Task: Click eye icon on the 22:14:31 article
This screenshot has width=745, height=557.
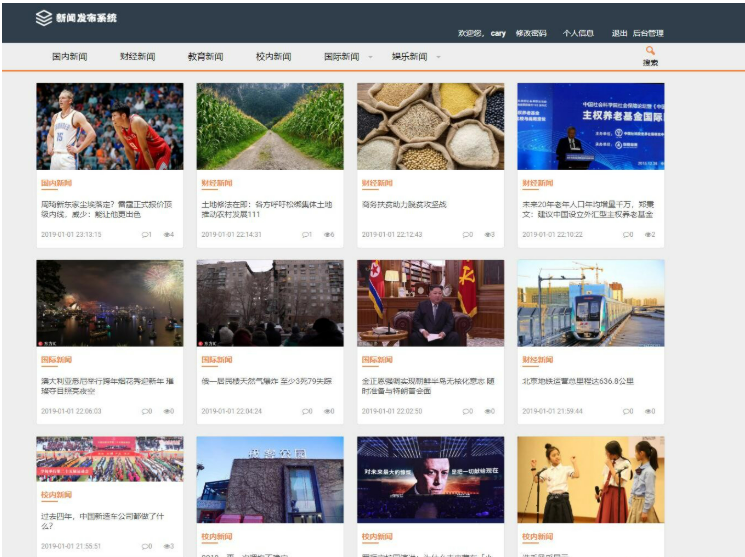Action: [327, 234]
